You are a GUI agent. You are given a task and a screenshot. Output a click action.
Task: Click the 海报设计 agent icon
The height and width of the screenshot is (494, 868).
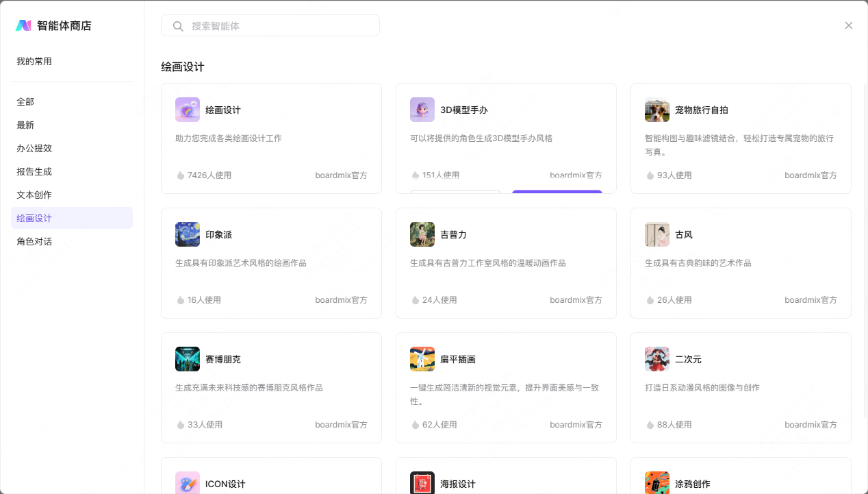422,482
